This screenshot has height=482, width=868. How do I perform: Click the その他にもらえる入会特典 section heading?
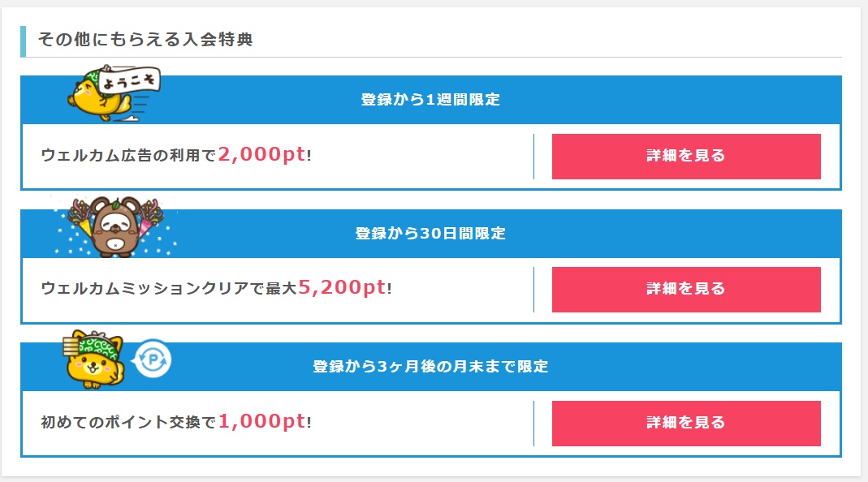pos(145,40)
